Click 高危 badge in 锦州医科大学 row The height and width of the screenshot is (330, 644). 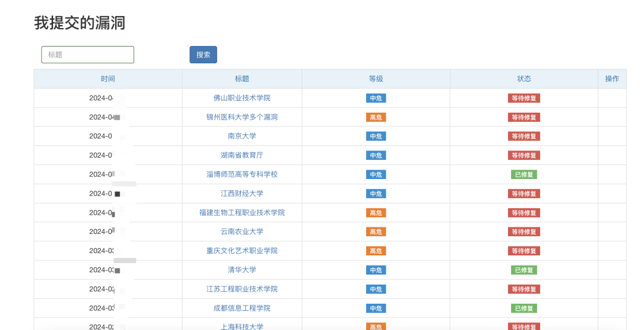click(376, 118)
